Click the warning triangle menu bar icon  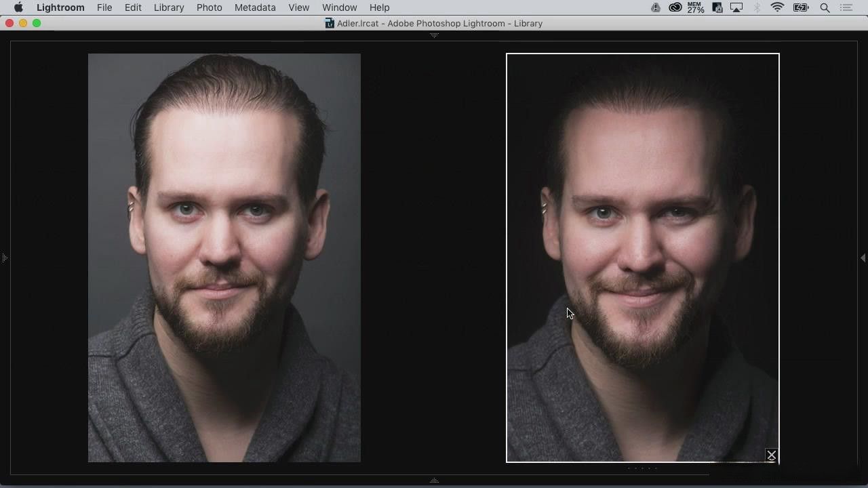click(x=655, y=7)
